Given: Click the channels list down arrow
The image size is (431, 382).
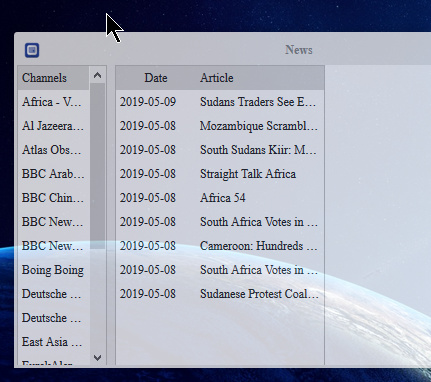Looking at the screenshot, I should [97, 358].
